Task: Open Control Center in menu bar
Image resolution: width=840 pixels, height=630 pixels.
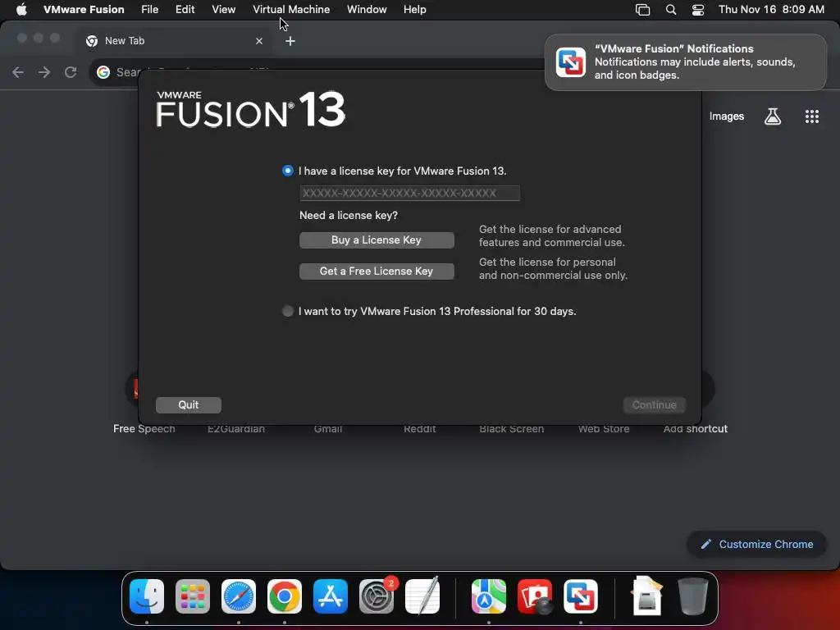Action: coord(698,10)
